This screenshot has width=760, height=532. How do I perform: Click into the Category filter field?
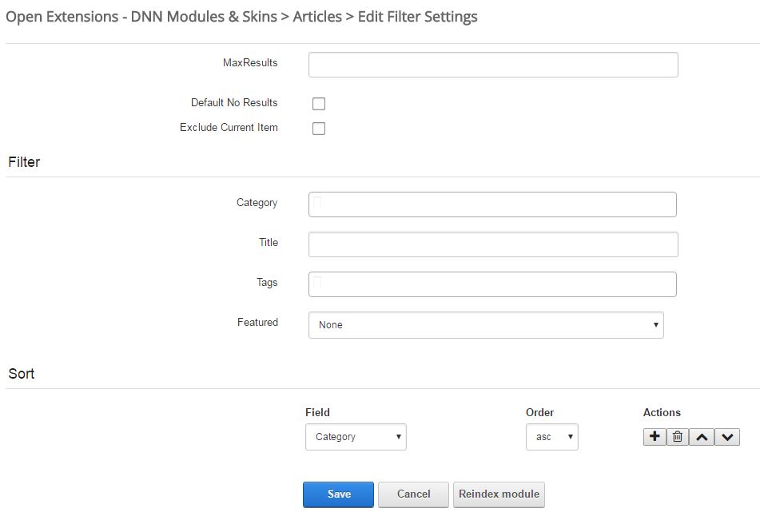point(492,204)
